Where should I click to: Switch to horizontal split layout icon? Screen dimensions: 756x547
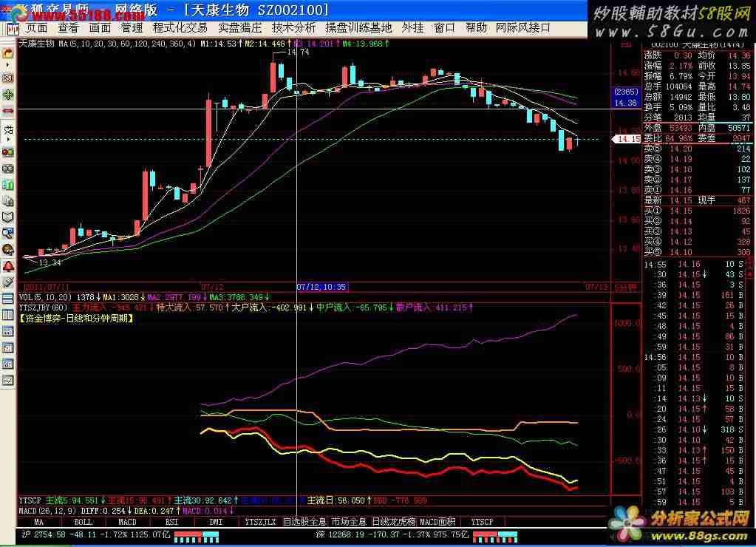pos(8,299)
